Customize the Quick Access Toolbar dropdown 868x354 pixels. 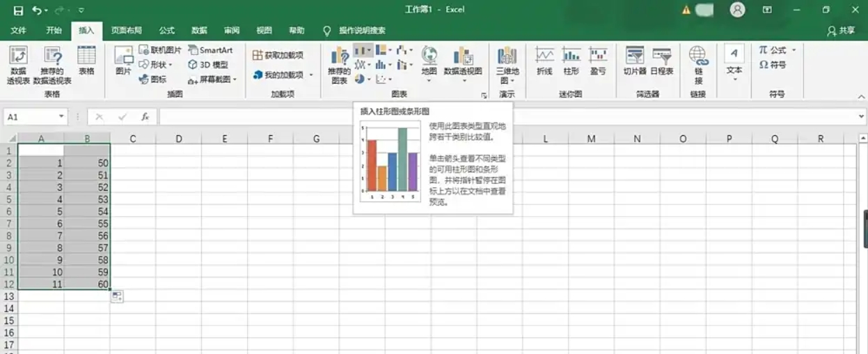click(81, 10)
